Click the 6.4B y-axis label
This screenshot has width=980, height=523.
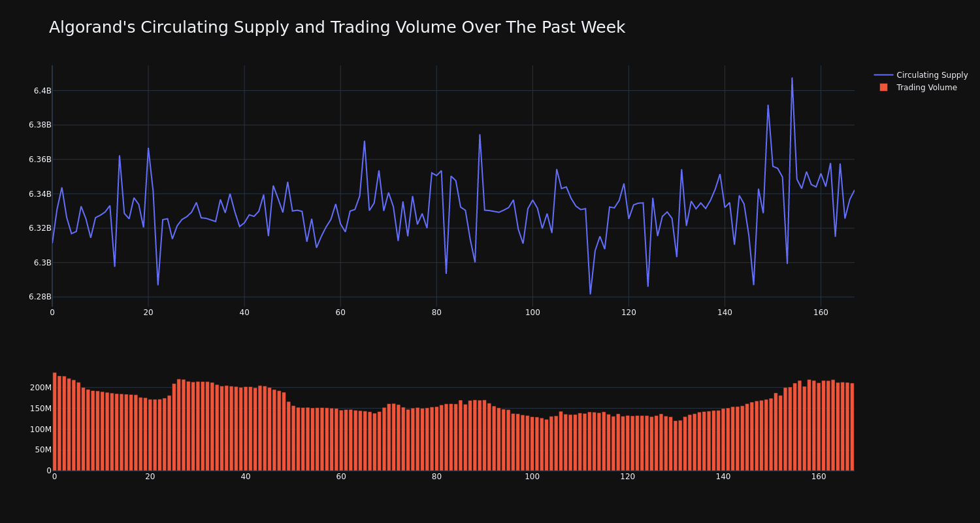42,91
